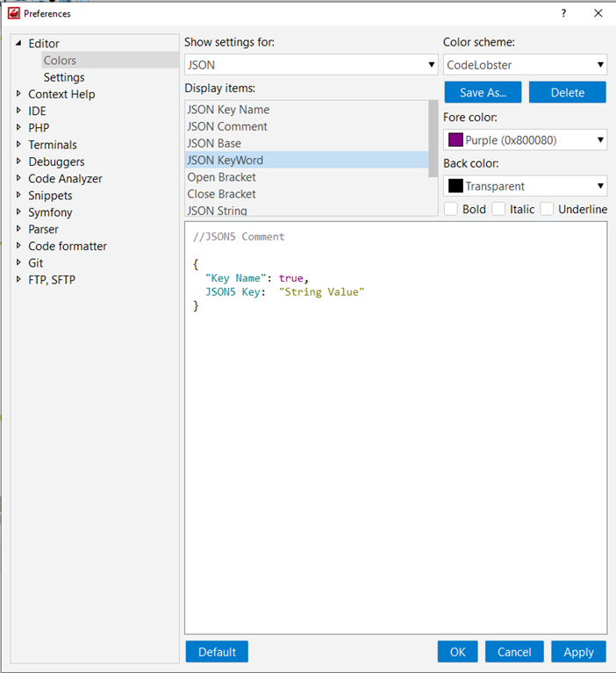Image resolution: width=616 pixels, height=673 pixels.
Task: Open the CodeLobster color scheme dropdown
Action: 525,65
